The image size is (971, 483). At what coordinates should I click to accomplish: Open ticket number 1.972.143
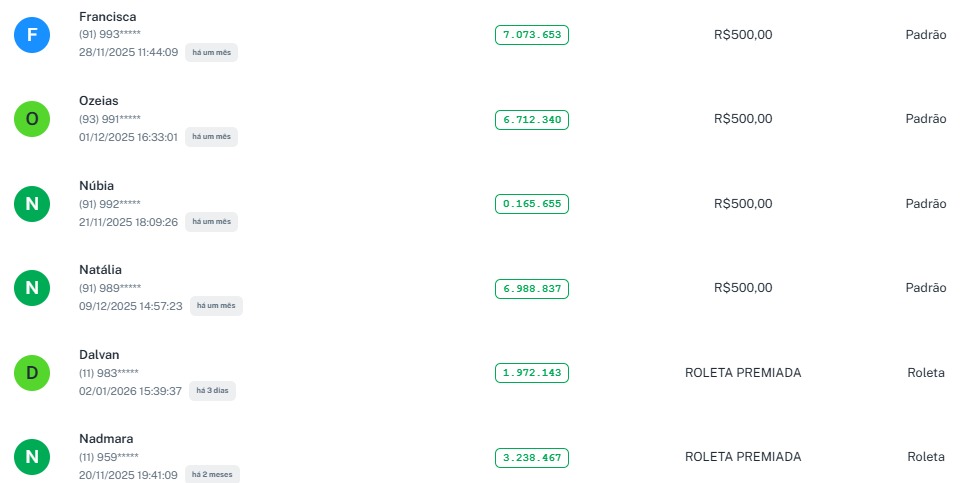click(531, 373)
